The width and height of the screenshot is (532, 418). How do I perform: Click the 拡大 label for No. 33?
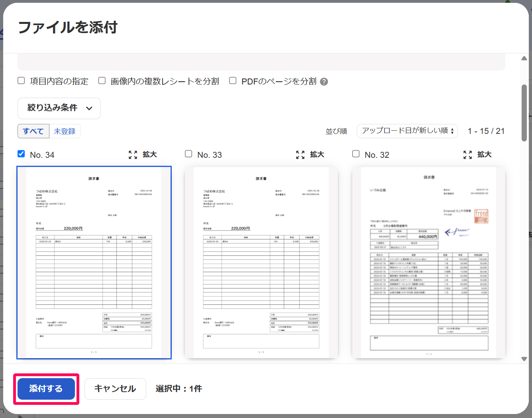[317, 155]
